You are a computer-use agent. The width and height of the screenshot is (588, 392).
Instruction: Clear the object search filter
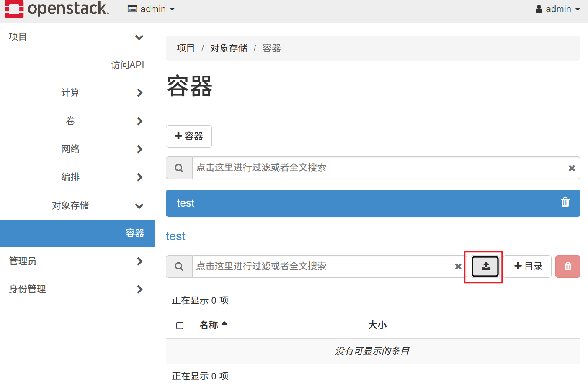pyautogui.click(x=458, y=266)
